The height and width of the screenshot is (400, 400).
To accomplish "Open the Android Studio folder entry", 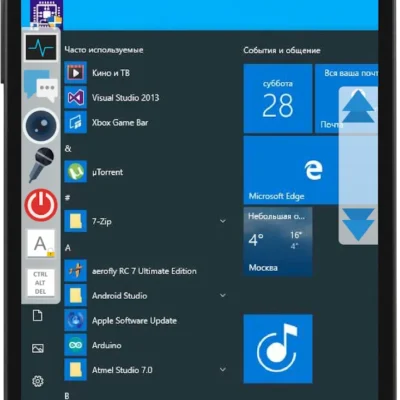I will pos(146,296).
